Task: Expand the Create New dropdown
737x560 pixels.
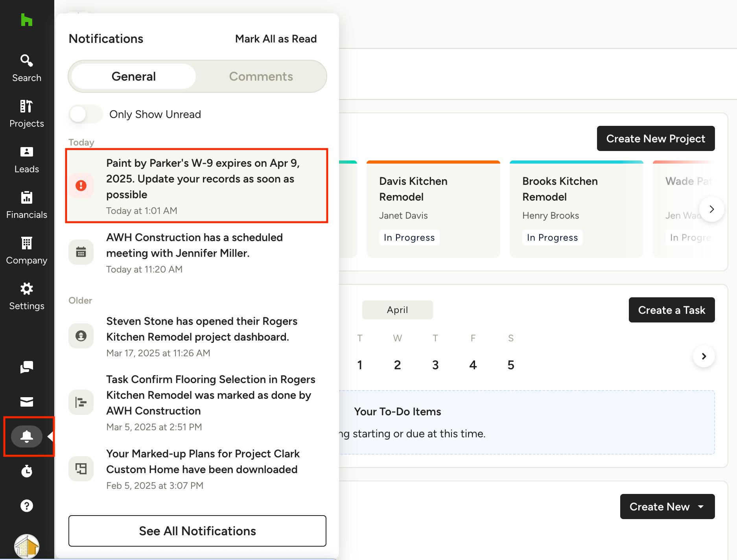Action: click(667, 507)
